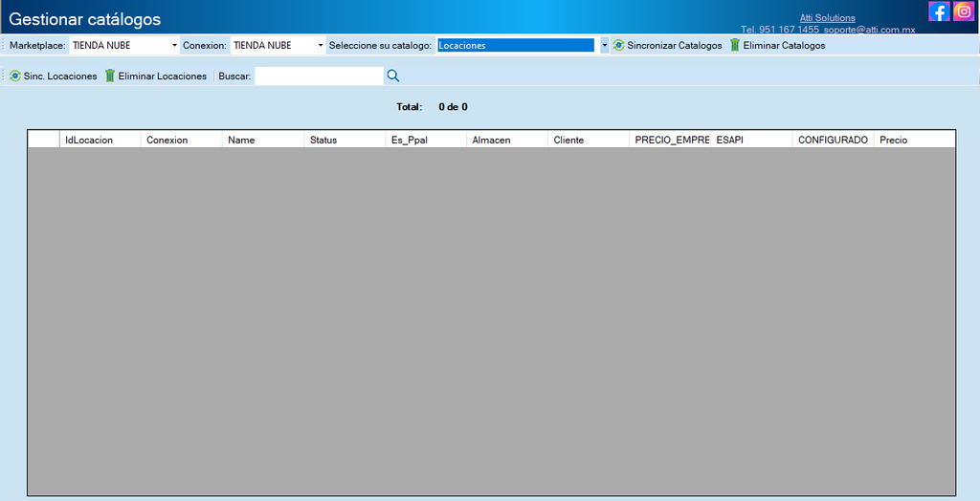This screenshot has width=980, height=501.
Task: Click Eliminar Locaciones button label
Action: pos(162,76)
